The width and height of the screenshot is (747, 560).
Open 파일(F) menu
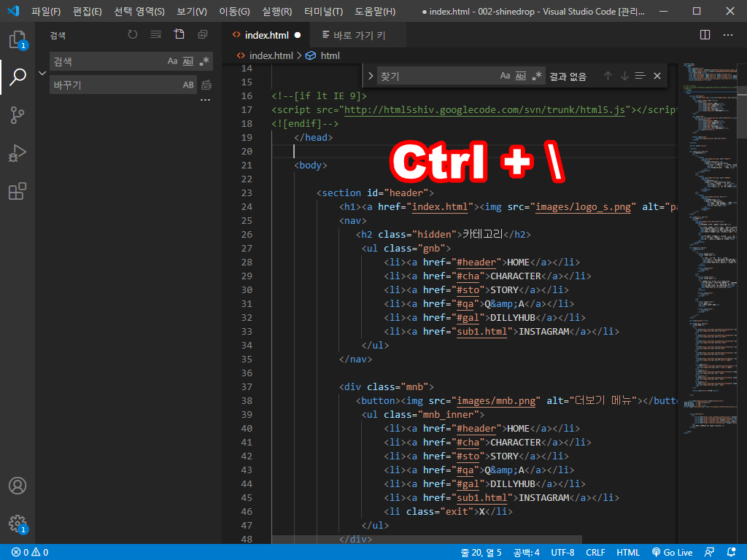click(x=46, y=12)
